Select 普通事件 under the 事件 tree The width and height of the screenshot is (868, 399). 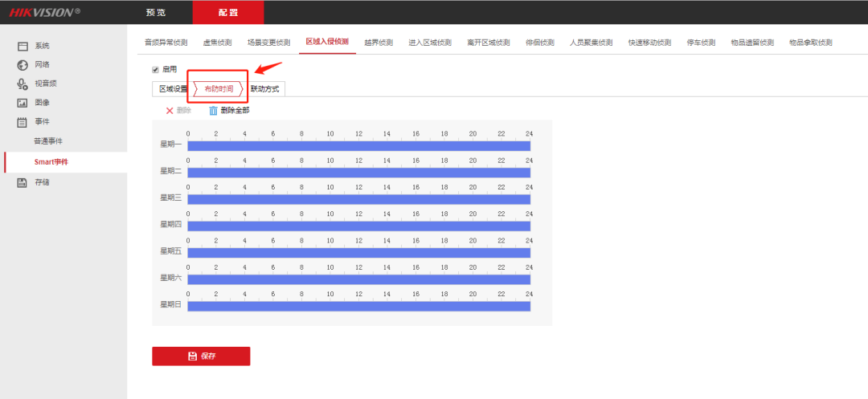48,141
